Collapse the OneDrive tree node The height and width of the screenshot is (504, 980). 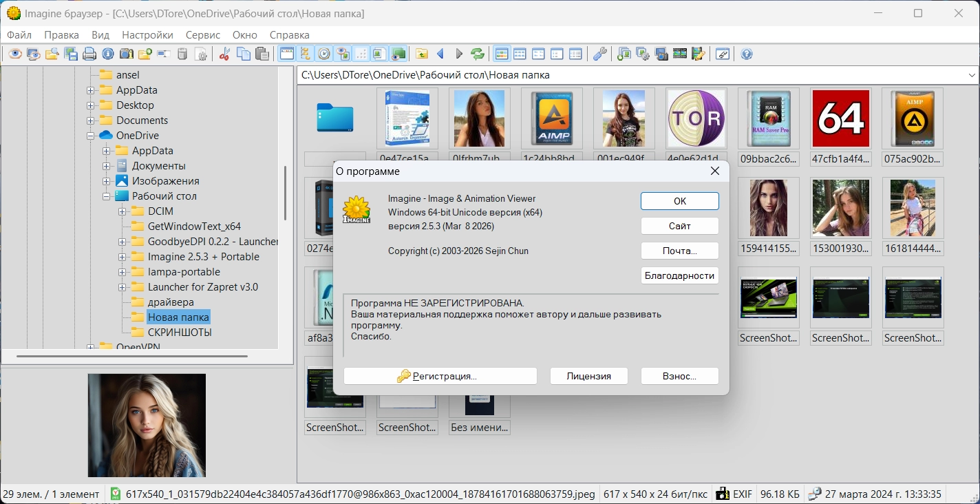(90, 136)
